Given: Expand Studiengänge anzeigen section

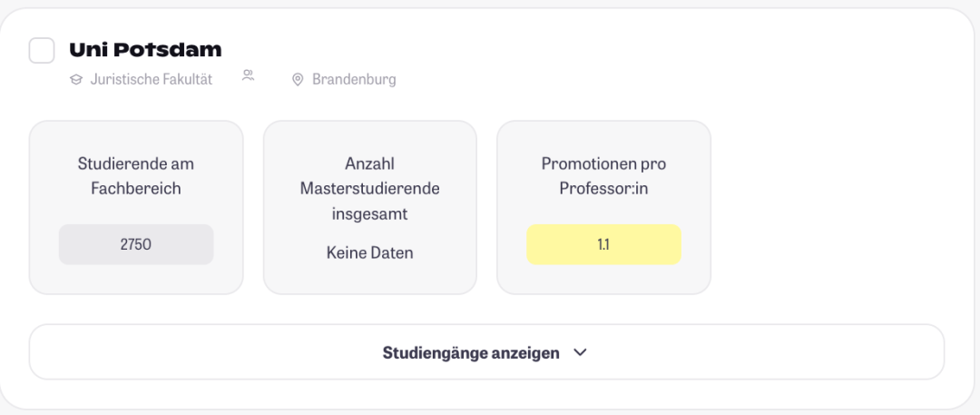Looking at the screenshot, I should pos(486,351).
